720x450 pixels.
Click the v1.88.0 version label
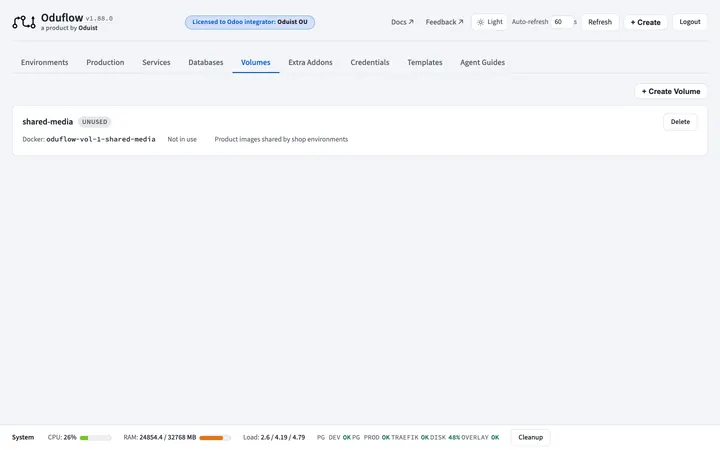(99, 19)
